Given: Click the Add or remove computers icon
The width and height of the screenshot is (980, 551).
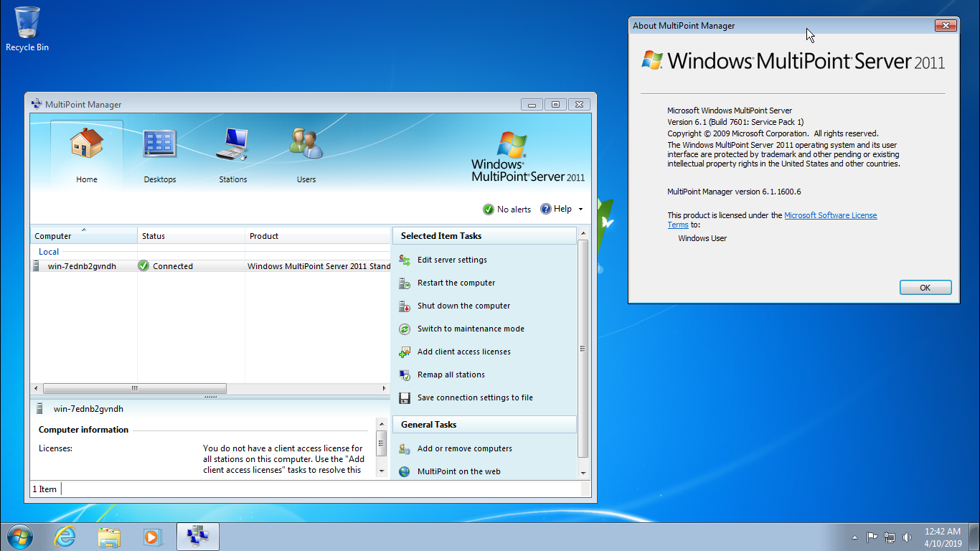Looking at the screenshot, I should (x=405, y=448).
